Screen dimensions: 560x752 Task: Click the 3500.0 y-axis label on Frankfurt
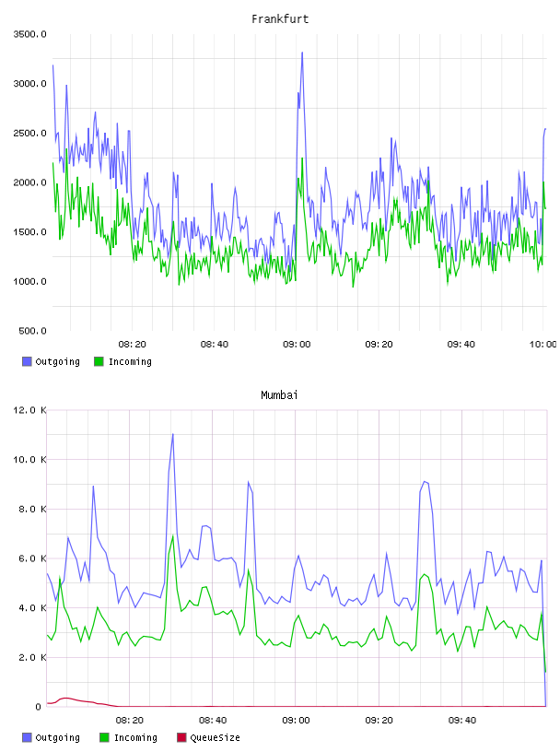click(x=29, y=34)
